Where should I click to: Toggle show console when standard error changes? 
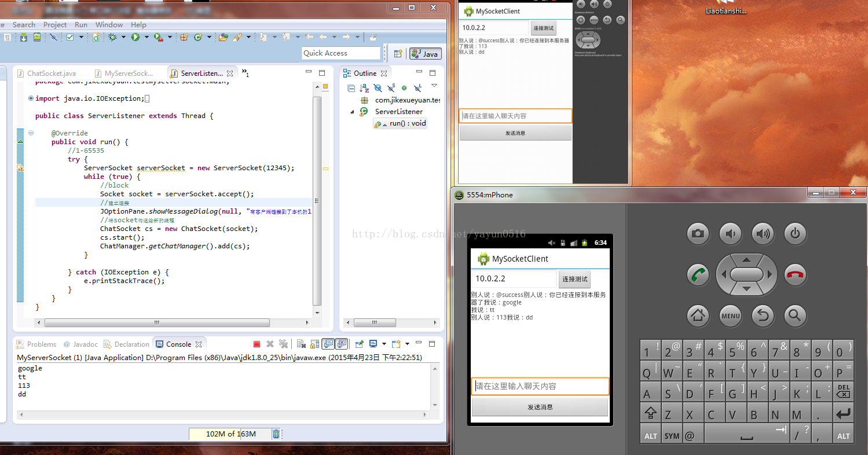tap(341, 344)
